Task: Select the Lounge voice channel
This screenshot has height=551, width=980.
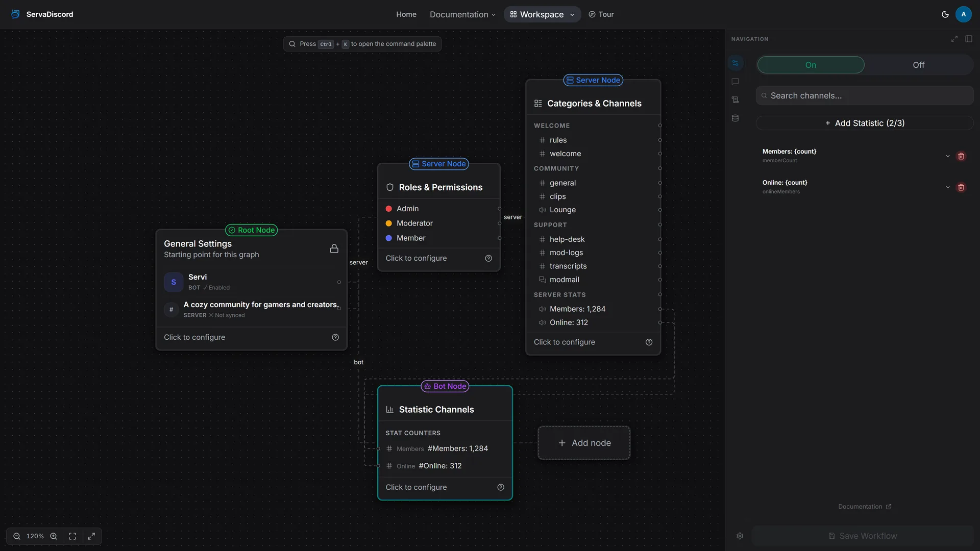Action: pyautogui.click(x=593, y=210)
